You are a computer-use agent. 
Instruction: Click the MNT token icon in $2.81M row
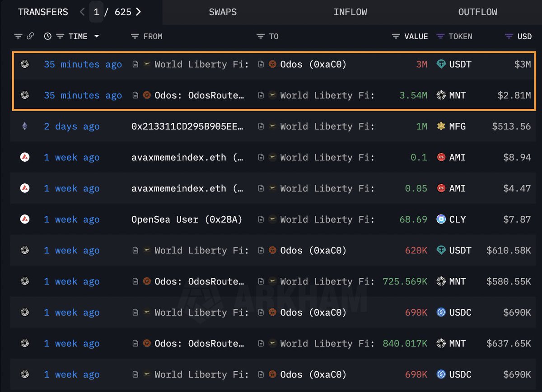[441, 95]
